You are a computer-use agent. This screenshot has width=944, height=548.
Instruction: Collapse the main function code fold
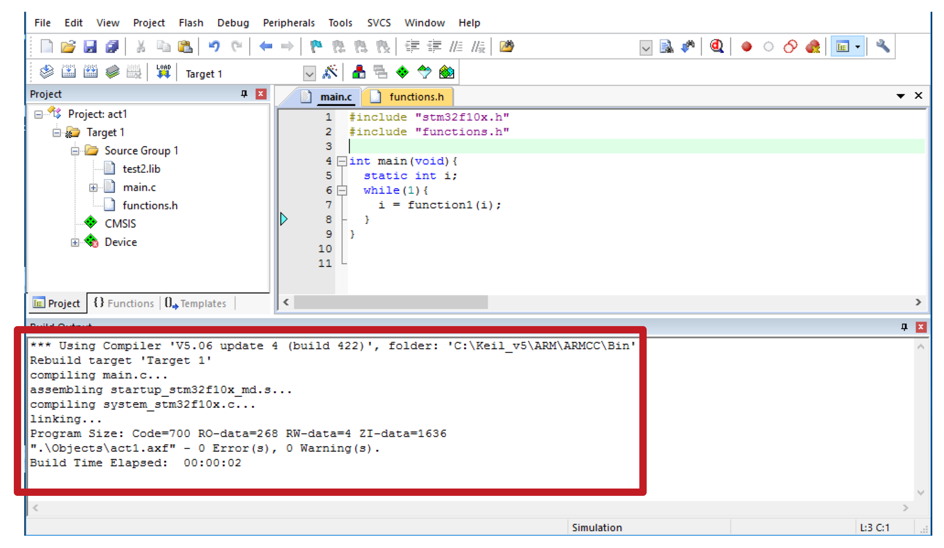click(x=342, y=161)
